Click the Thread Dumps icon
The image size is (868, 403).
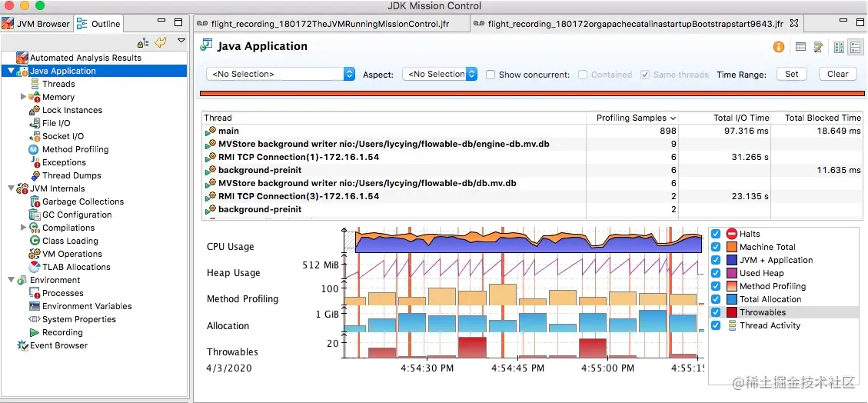(x=35, y=175)
